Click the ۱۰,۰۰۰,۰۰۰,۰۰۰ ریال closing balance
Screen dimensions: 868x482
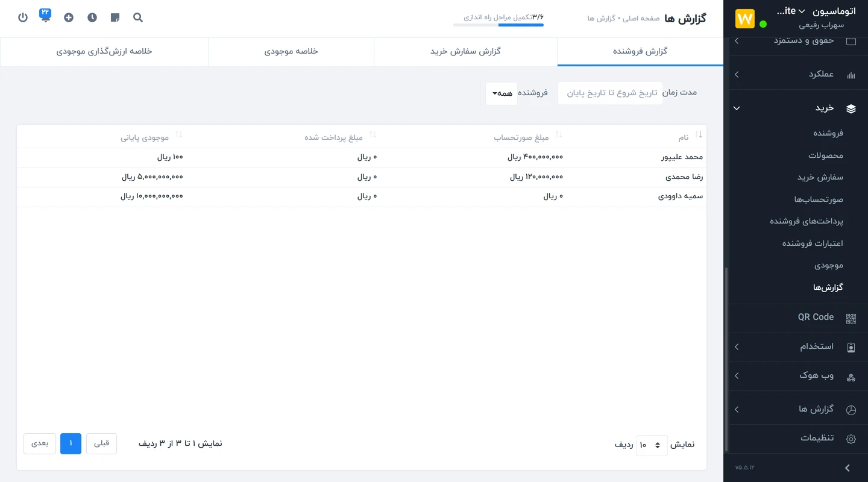click(152, 196)
